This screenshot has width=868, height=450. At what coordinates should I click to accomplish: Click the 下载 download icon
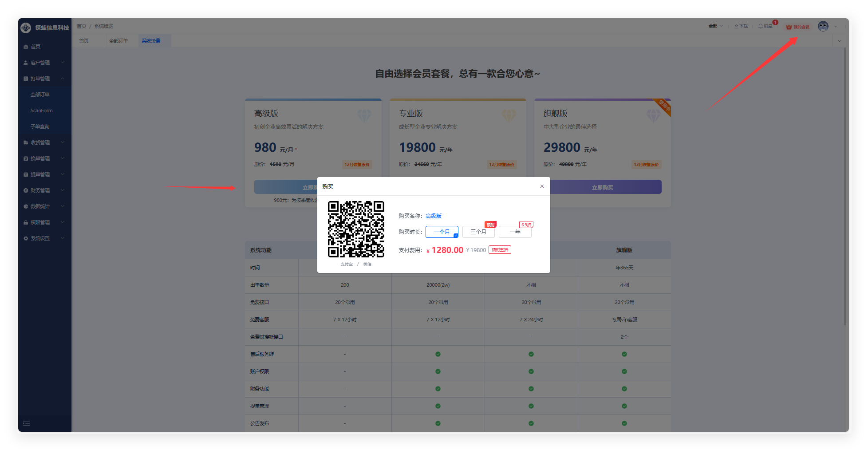pos(737,26)
